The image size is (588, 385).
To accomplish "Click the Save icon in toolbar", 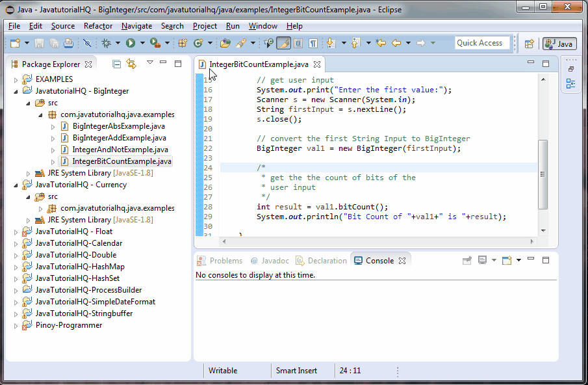I will (x=39, y=43).
